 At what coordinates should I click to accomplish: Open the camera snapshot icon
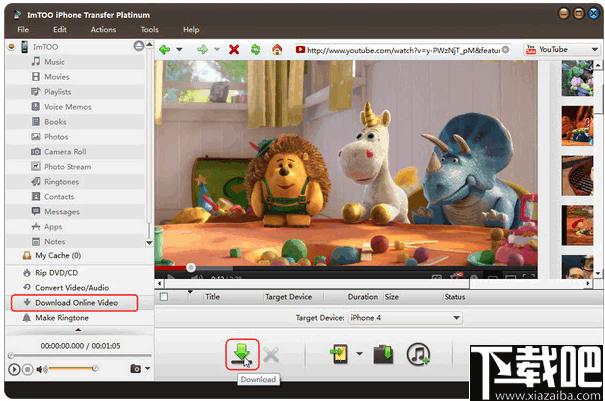pyautogui.click(x=135, y=369)
